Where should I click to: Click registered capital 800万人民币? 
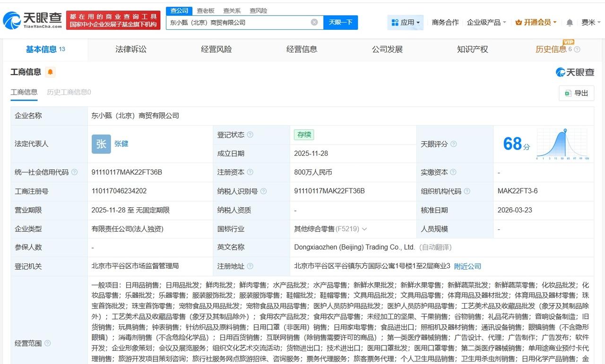pos(313,172)
